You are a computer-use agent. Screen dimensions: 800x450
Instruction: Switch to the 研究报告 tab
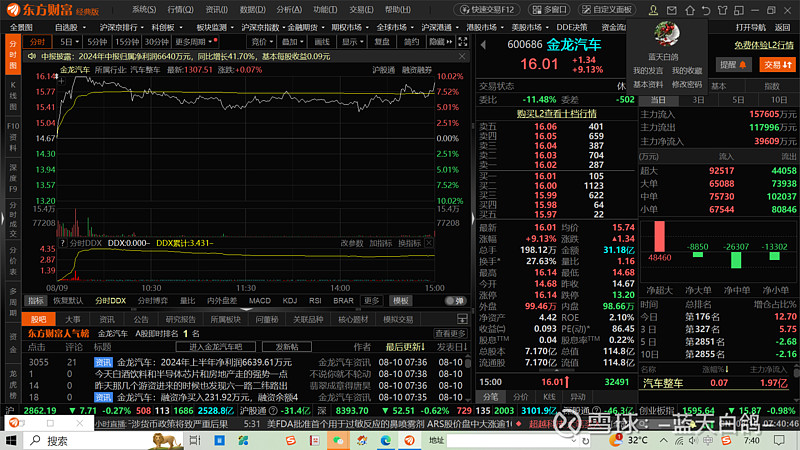[181, 319]
